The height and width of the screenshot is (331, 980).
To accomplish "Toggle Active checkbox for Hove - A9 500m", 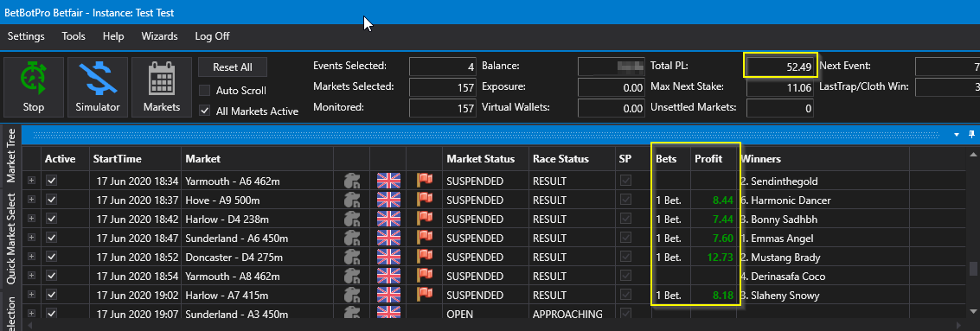I will [52, 200].
